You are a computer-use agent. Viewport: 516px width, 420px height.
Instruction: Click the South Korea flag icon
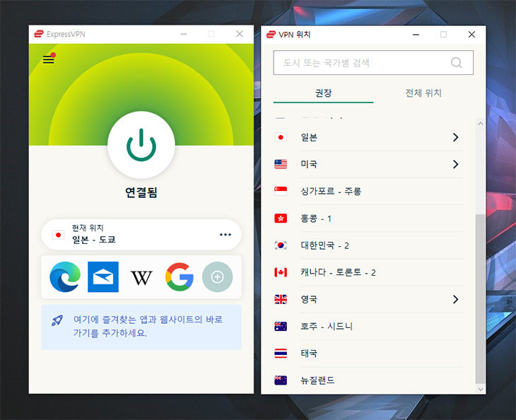[x=281, y=245]
